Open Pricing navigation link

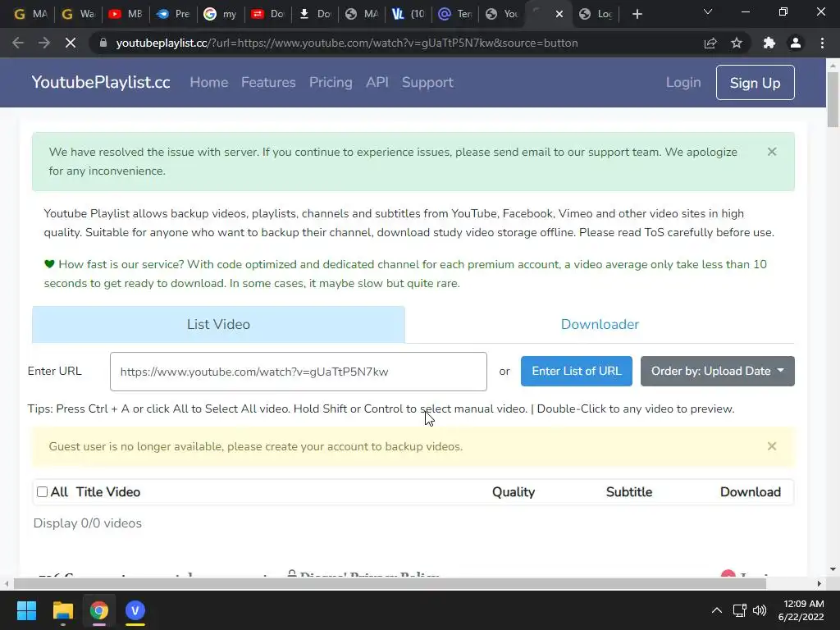(x=331, y=82)
